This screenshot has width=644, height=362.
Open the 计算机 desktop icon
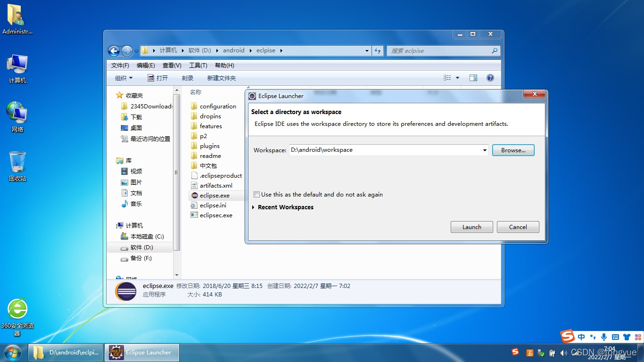point(17,69)
